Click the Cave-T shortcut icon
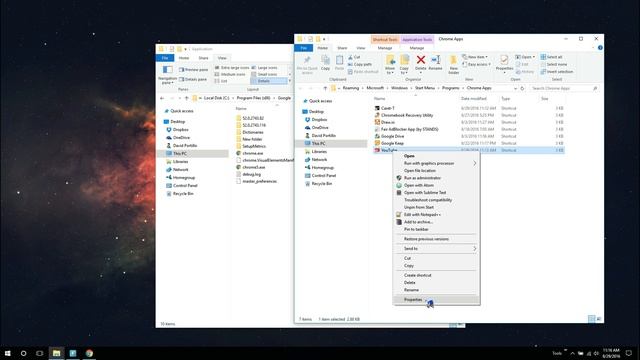640x360 pixels. 377,108
